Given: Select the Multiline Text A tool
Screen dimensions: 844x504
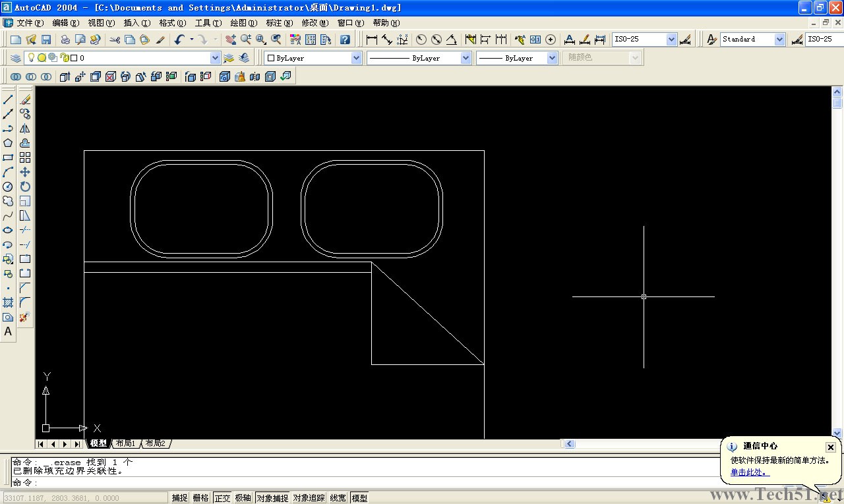Looking at the screenshot, I should pos(8,331).
